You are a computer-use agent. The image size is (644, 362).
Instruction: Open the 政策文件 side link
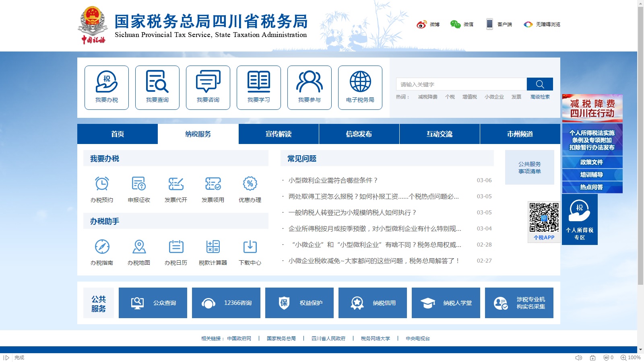592,162
